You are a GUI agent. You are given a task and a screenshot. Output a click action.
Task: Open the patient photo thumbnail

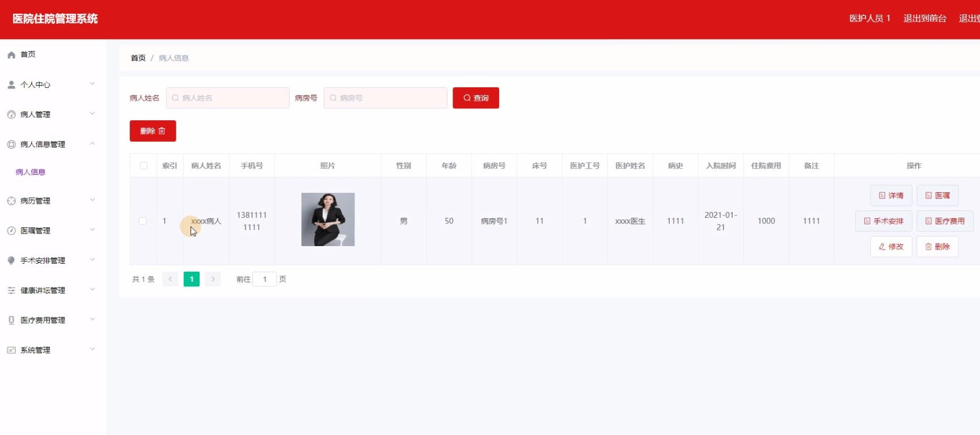pyautogui.click(x=328, y=219)
